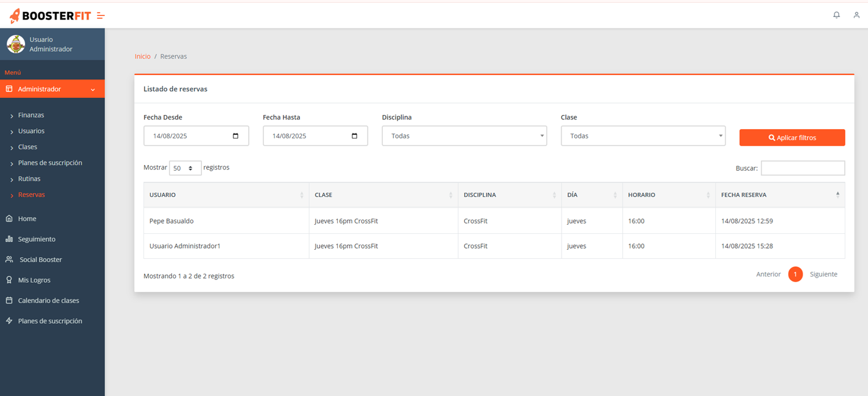Open Social Booster label in sidebar
The image size is (868, 396).
(x=41, y=259)
